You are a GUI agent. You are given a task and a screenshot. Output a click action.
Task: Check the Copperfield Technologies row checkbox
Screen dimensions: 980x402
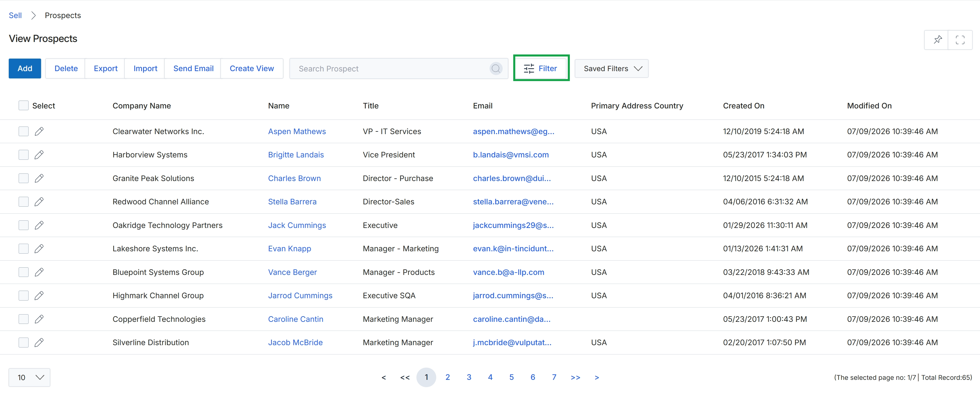pyautogui.click(x=24, y=319)
